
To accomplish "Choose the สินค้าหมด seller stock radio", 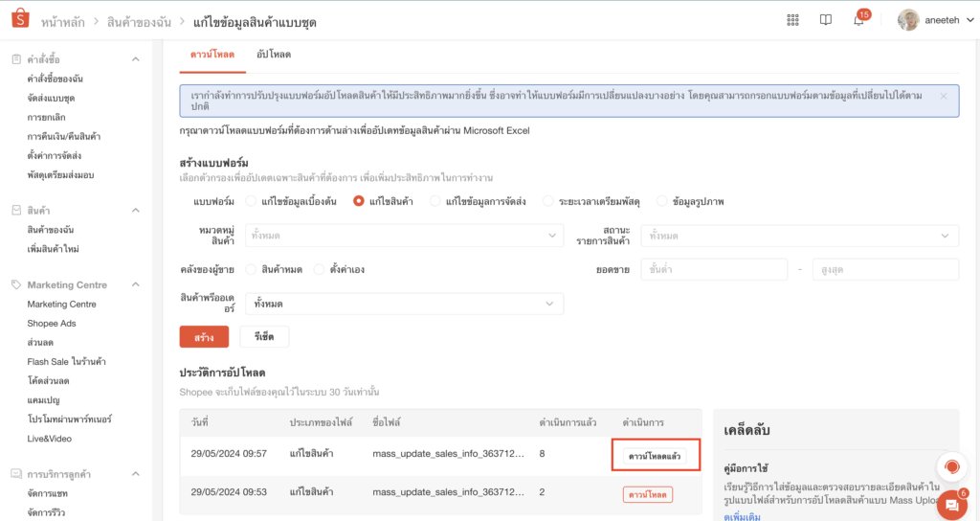I will point(251,270).
